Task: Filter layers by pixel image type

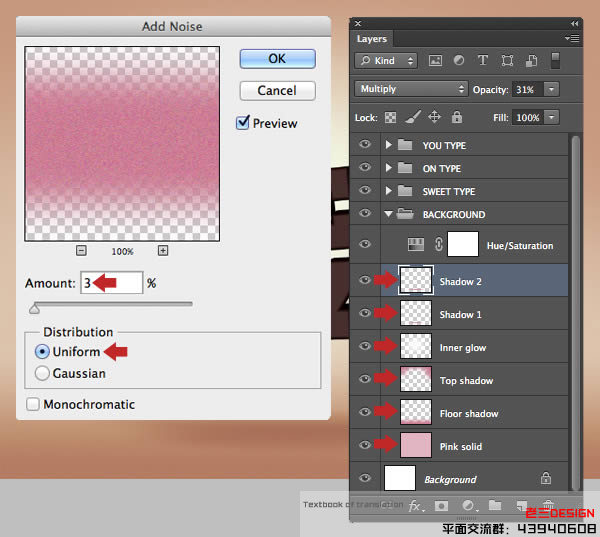Action: [x=436, y=60]
